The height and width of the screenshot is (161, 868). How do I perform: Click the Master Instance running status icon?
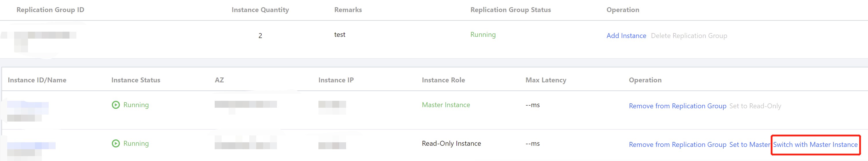116,105
